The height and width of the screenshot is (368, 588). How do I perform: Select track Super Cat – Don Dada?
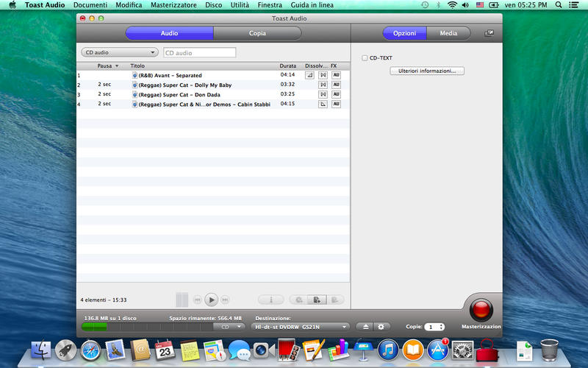[213, 95]
